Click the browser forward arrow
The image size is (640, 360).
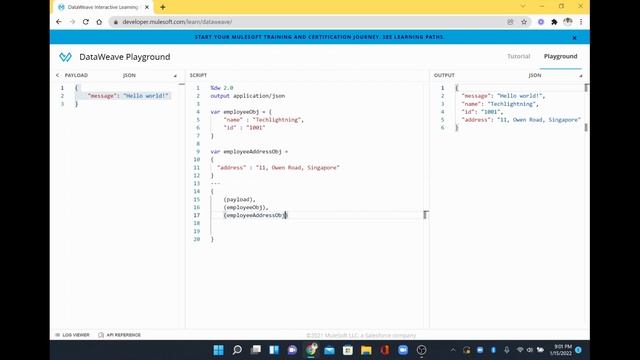click(x=72, y=22)
